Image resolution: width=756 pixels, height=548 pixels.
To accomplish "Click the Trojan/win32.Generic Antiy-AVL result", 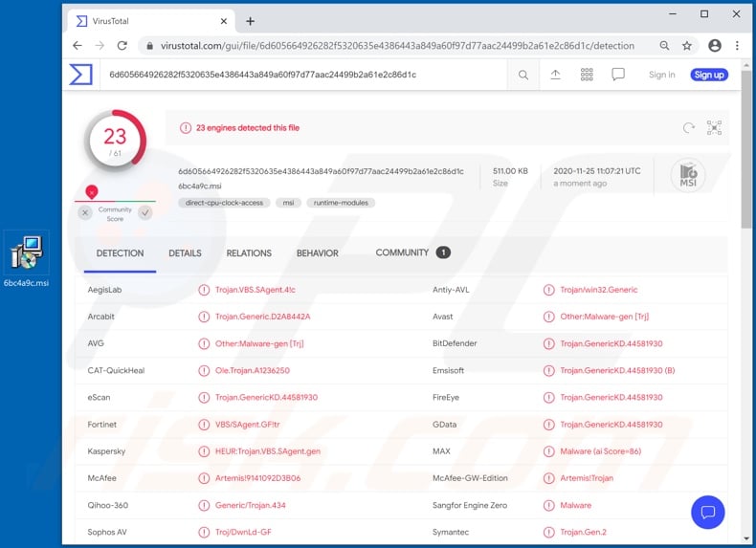I will pyautogui.click(x=599, y=290).
